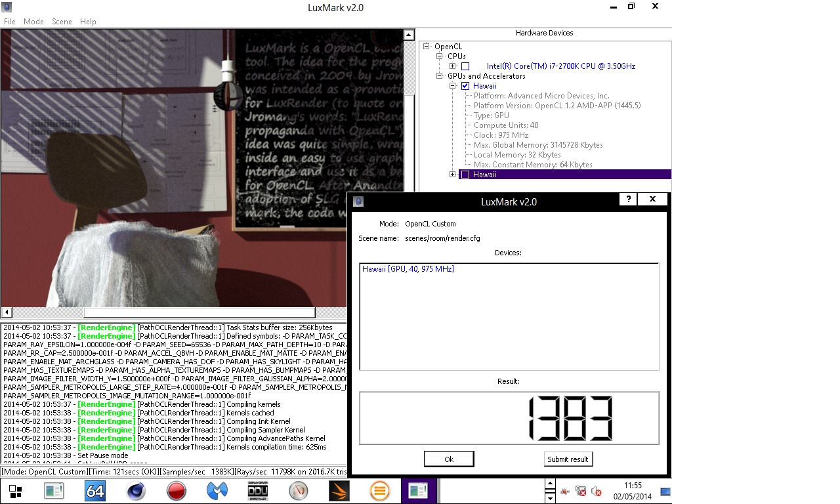Click the taskbar scroll down arrow
The height and width of the screenshot is (504, 840).
550,499
